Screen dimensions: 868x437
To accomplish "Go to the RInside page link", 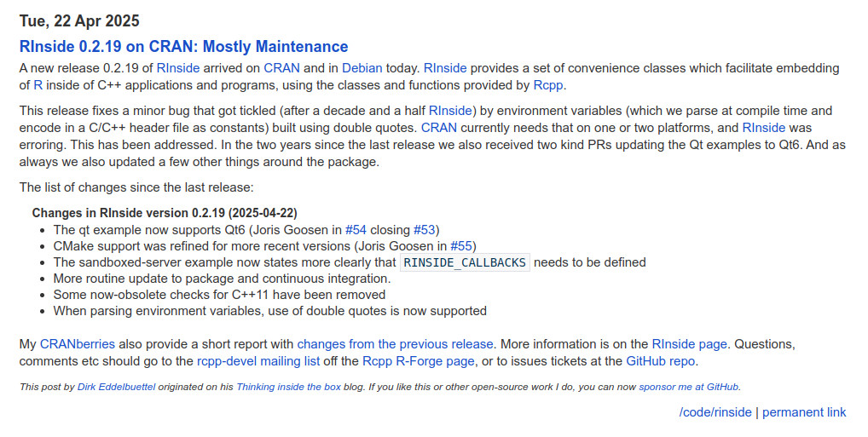I will point(689,344).
